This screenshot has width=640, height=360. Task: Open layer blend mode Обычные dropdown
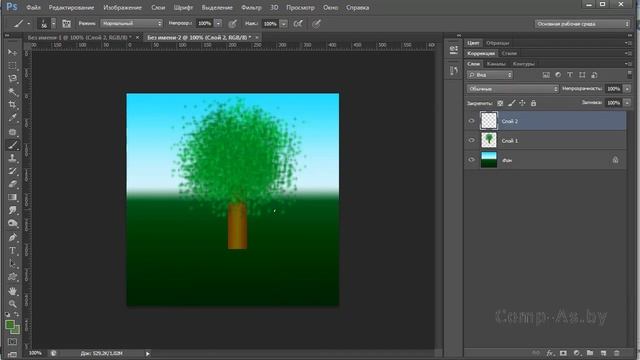pyautogui.click(x=513, y=89)
